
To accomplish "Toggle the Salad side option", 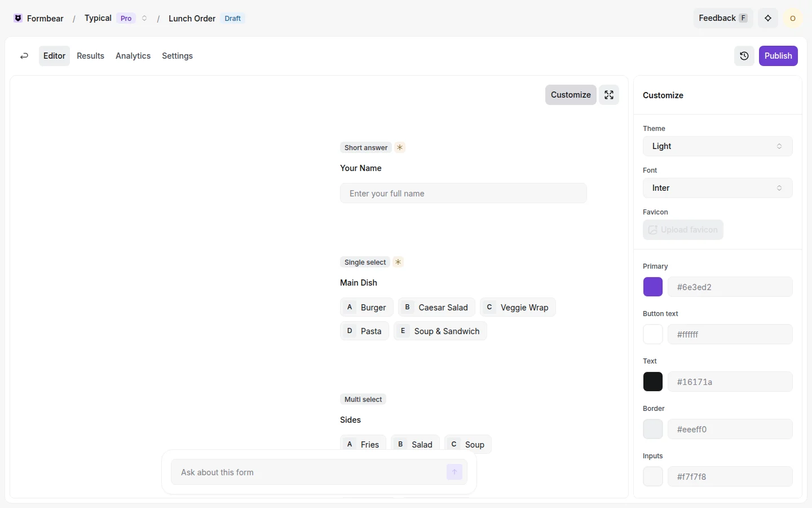I will pyautogui.click(x=415, y=444).
